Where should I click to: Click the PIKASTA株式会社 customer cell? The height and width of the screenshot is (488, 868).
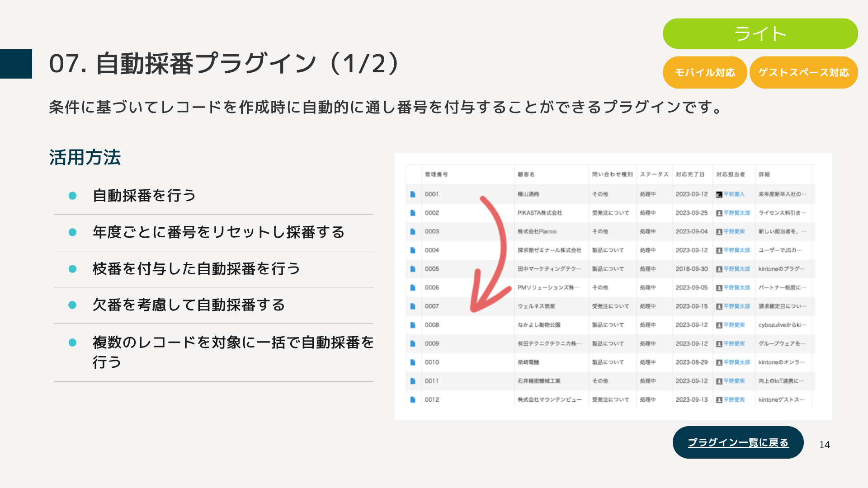tap(539, 213)
